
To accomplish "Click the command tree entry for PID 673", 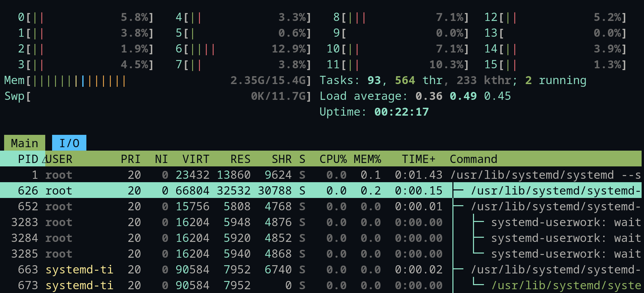I will pyautogui.click(x=566, y=285).
